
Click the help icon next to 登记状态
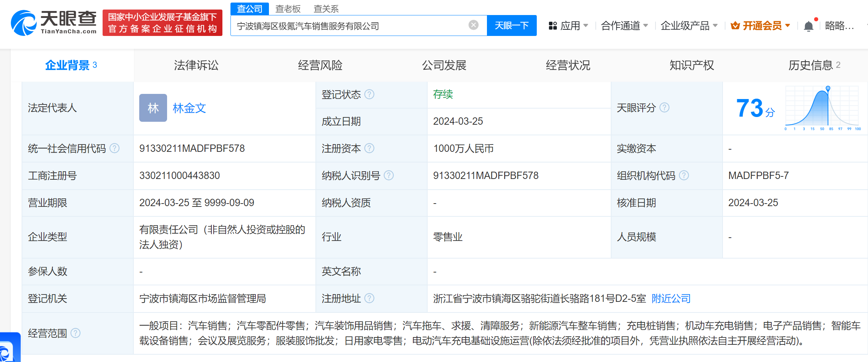pos(370,94)
